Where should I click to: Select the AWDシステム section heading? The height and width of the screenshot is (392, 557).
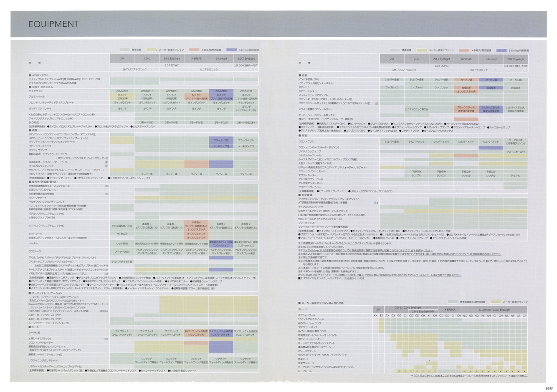(40, 75)
